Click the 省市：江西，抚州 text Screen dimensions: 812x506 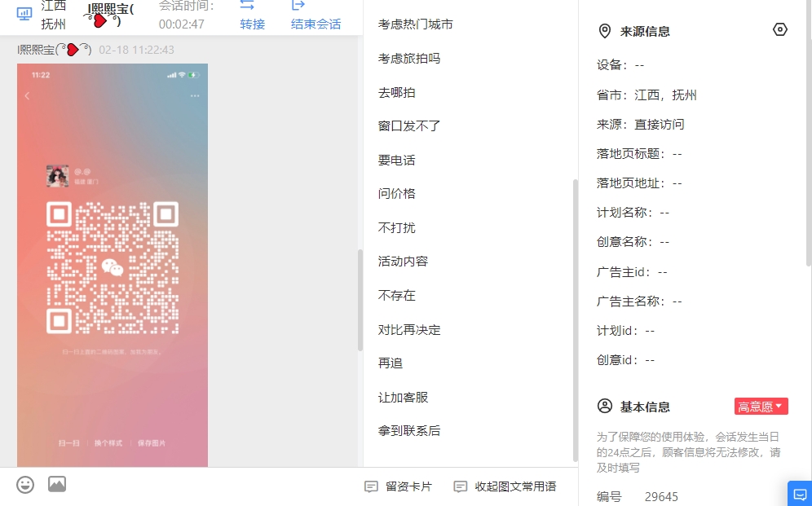click(647, 95)
